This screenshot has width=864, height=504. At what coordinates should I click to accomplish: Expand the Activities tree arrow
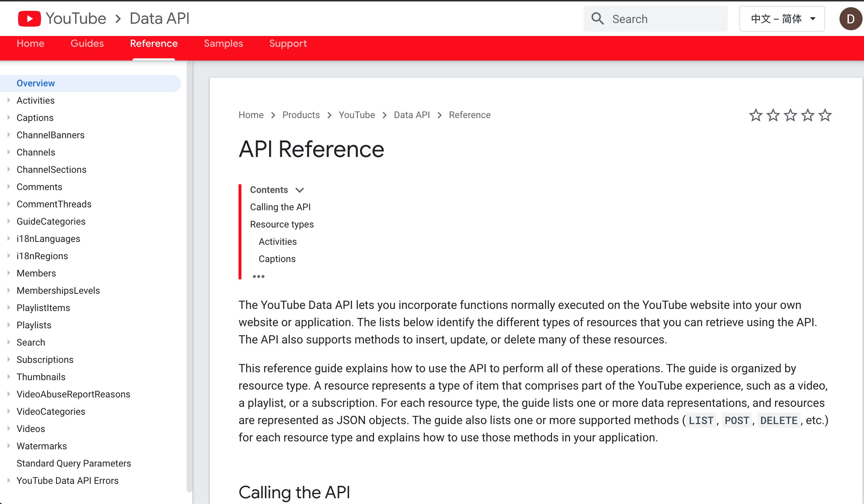click(x=9, y=100)
